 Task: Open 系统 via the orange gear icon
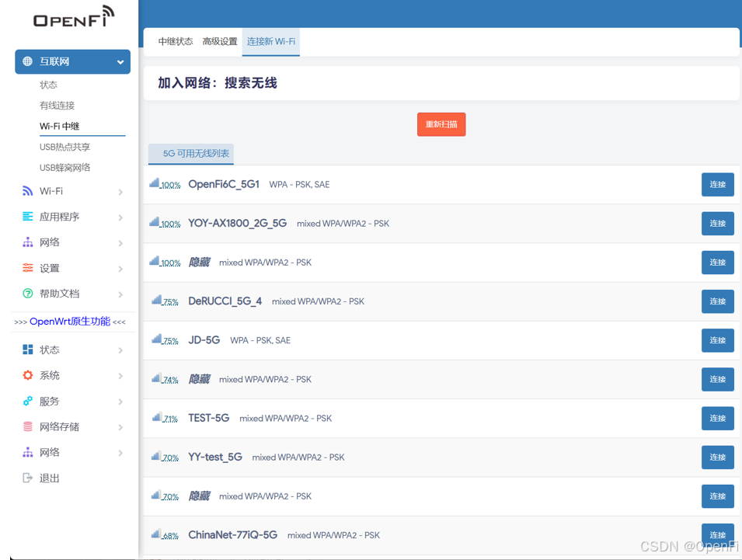tap(26, 375)
